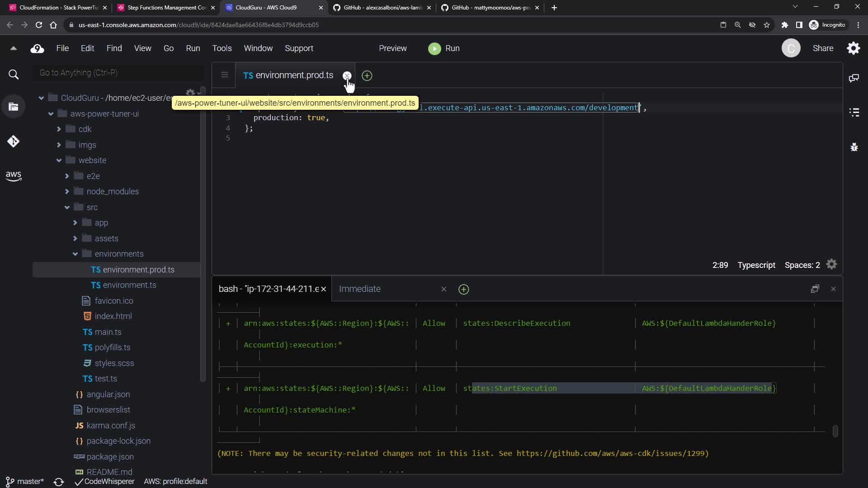868x488 pixels.
Task: Switch to the Immediate tab
Action: coord(359,289)
